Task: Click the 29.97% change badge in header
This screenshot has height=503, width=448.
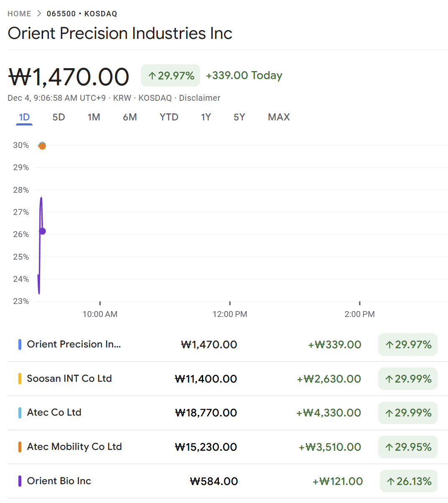Action: click(x=171, y=76)
